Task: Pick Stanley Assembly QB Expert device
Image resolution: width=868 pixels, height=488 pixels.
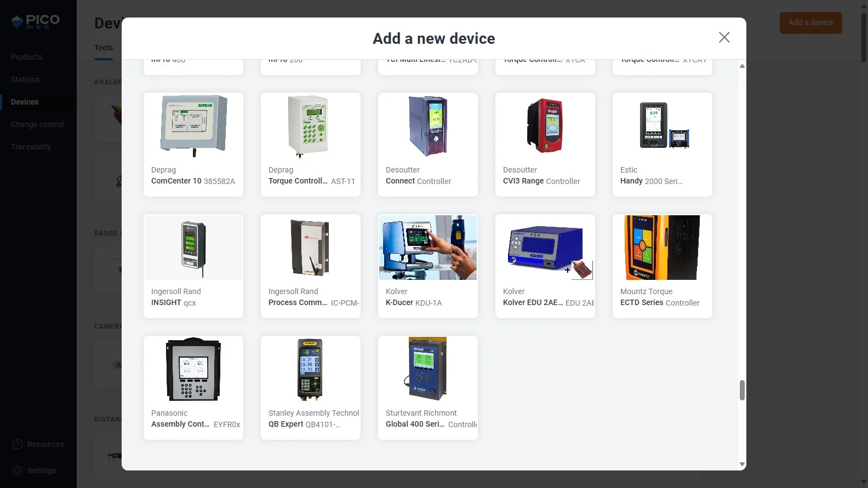Action: [311, 388]
